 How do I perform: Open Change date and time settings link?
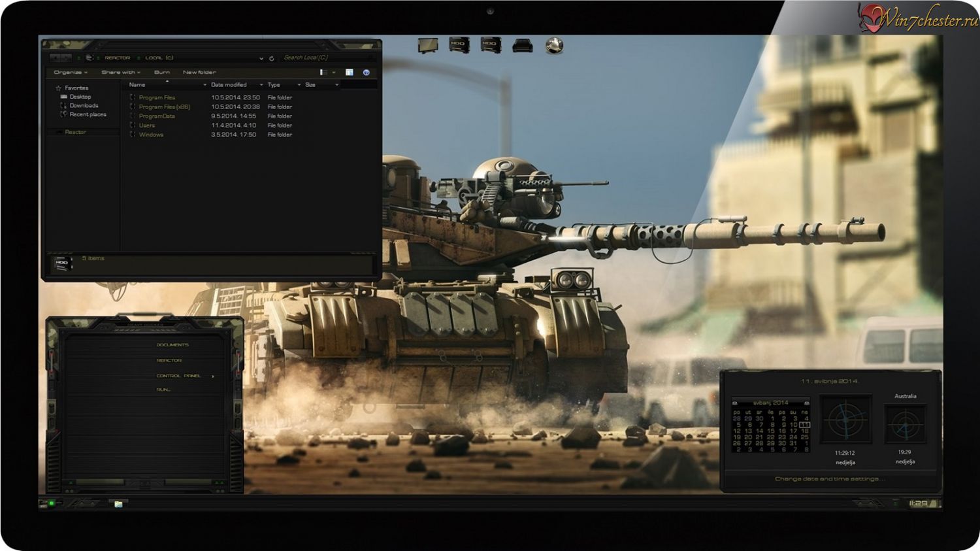(x=830, y=479)
